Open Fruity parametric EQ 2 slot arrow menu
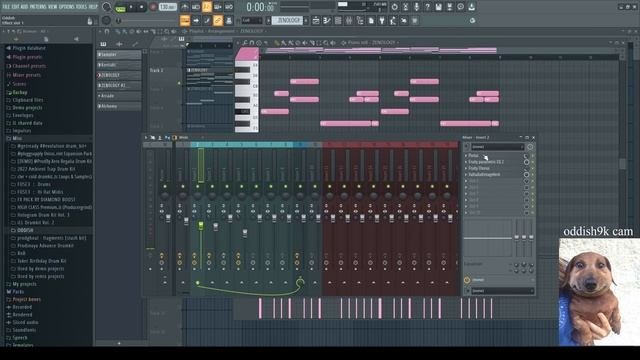The image size is (640, 360). (466, 162)
